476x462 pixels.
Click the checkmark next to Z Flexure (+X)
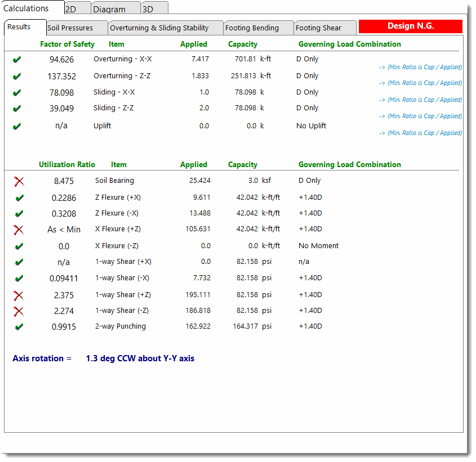19,198
